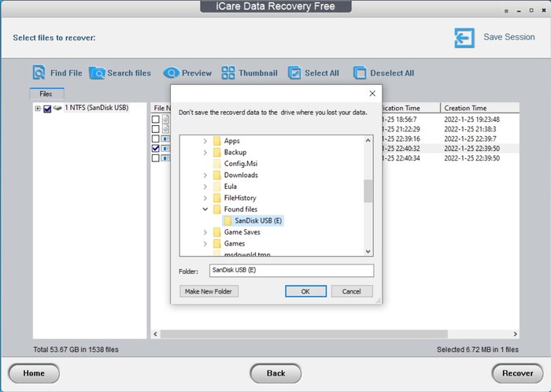
Task: Open Search files folder icon
Action: click(97, 73)
